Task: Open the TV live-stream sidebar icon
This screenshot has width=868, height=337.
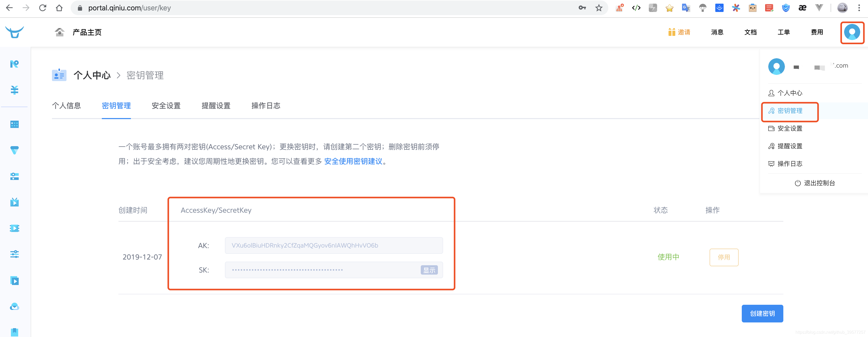Action: pos(15,202)
